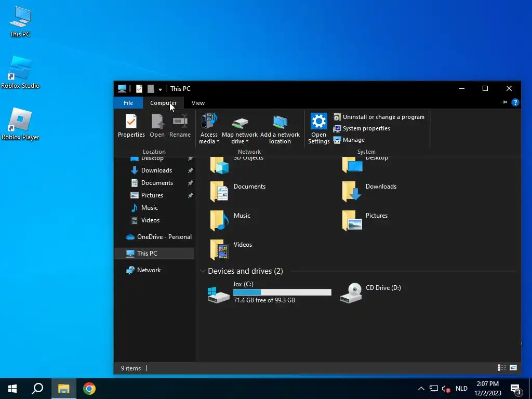Click Manage in the System group
The image size is (532, 399).
pyautogui.click(x=349, y=140)
